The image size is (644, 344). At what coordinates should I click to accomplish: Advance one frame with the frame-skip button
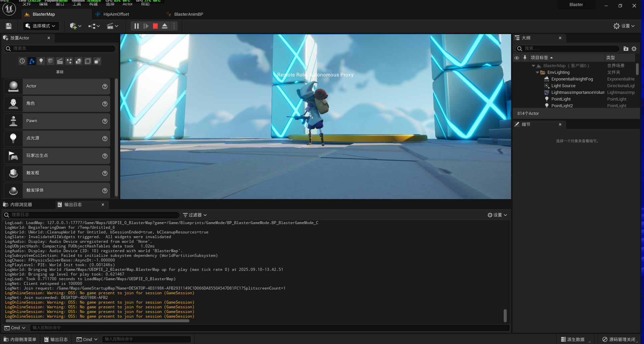(x=146, y=26)
